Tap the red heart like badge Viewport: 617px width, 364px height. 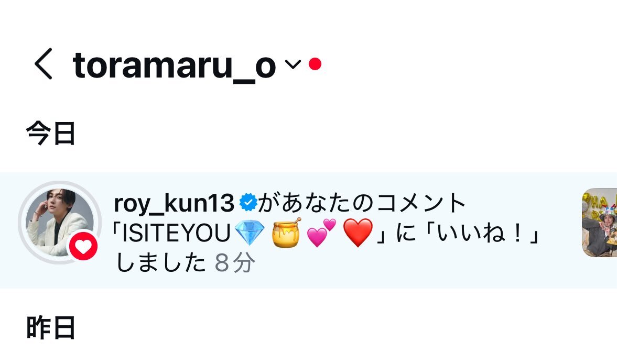click(83, 246)
